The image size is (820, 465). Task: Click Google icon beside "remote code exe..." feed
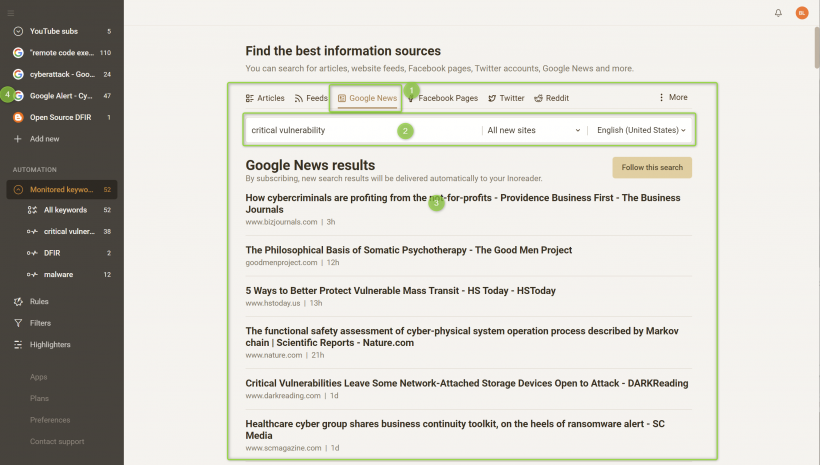(x=18, y=53)
